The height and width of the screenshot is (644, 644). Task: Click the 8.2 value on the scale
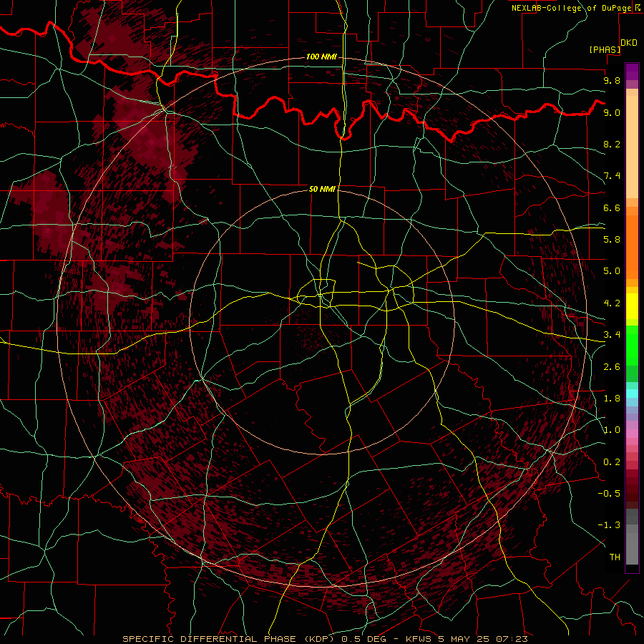612,144
